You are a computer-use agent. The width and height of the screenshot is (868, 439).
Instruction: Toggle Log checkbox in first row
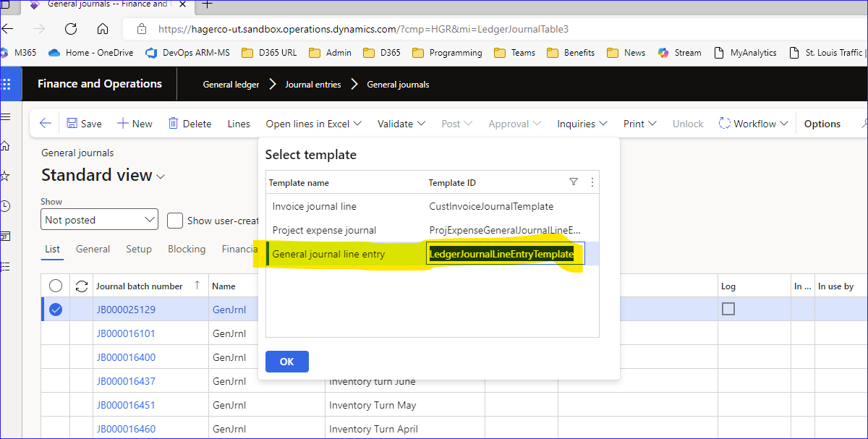coord(728,309)
